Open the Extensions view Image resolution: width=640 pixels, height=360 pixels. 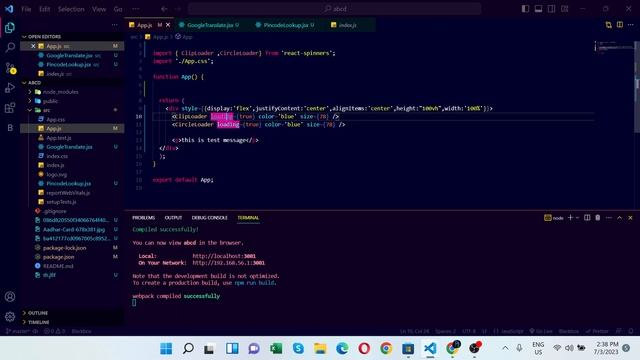[10, 108]
